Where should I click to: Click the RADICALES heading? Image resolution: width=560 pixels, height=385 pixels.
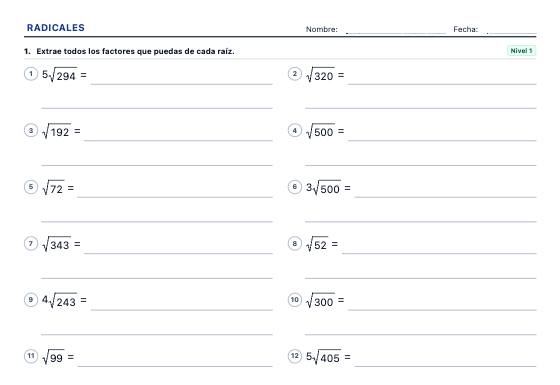click(x=56, y=28)
